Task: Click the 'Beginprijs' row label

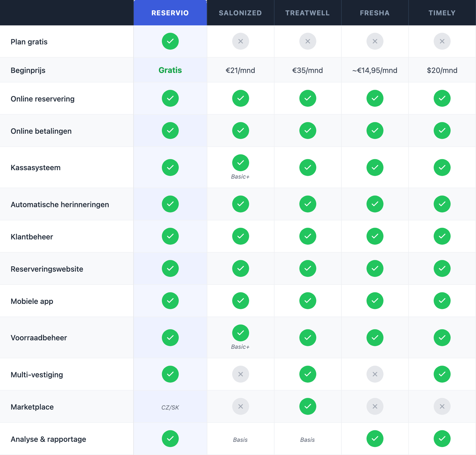Action: point(28,70)
